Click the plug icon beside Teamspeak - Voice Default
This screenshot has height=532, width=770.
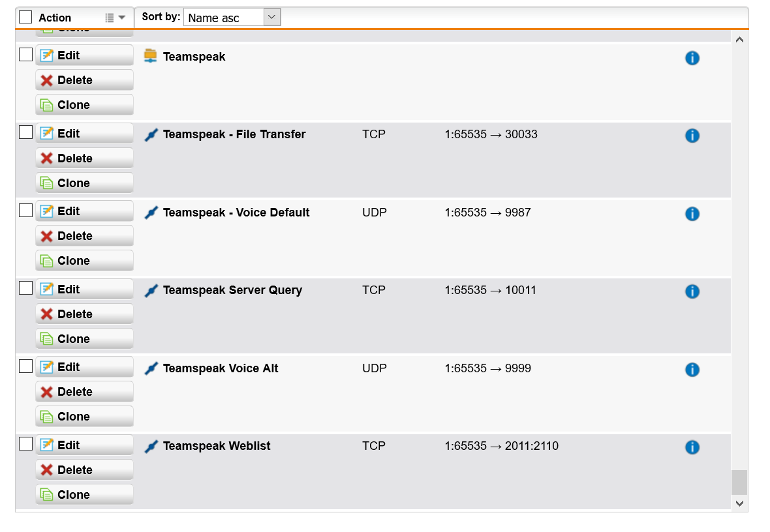[x=151, y=213]
